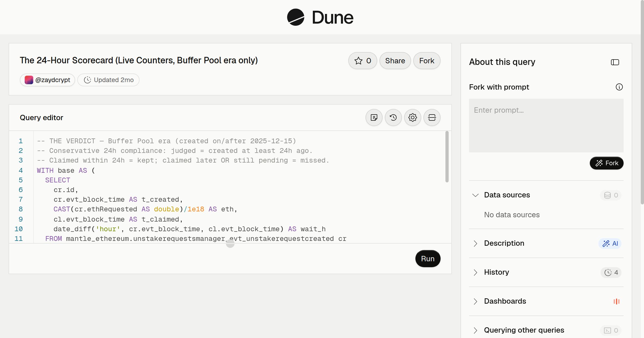Expand the Description section
The width and height of the screenshot is (644, 338).
coord(475,243)
